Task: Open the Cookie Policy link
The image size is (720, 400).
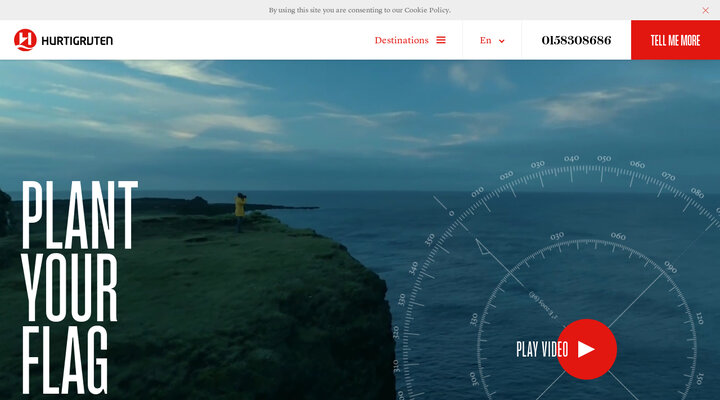Action: (x=427, y=10)
